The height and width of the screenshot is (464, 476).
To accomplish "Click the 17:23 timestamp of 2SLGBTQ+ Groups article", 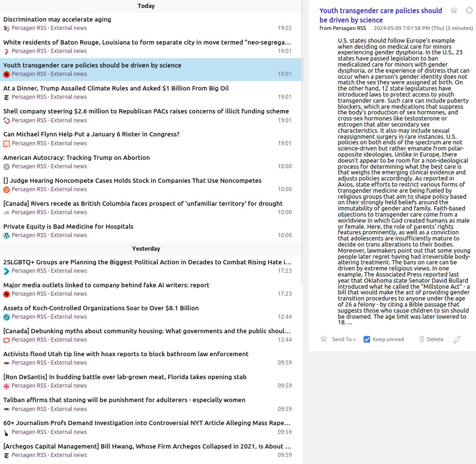I will point(285,271).
